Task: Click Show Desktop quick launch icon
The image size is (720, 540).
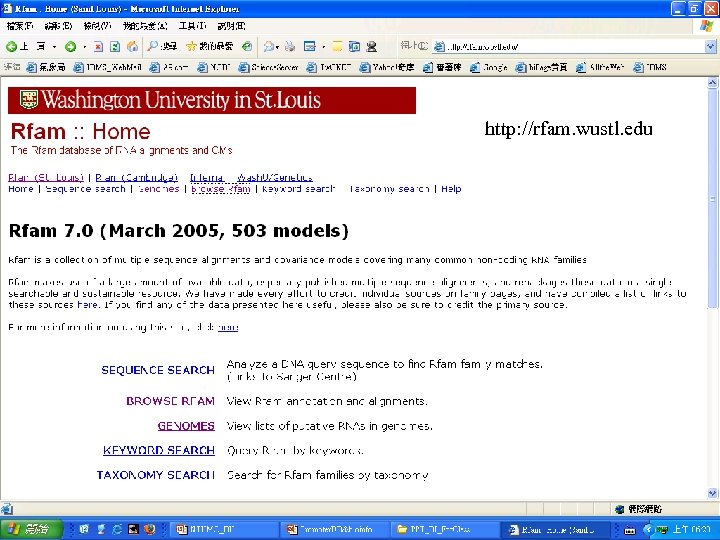Action: pyautogui.click(x=84, y=529)
